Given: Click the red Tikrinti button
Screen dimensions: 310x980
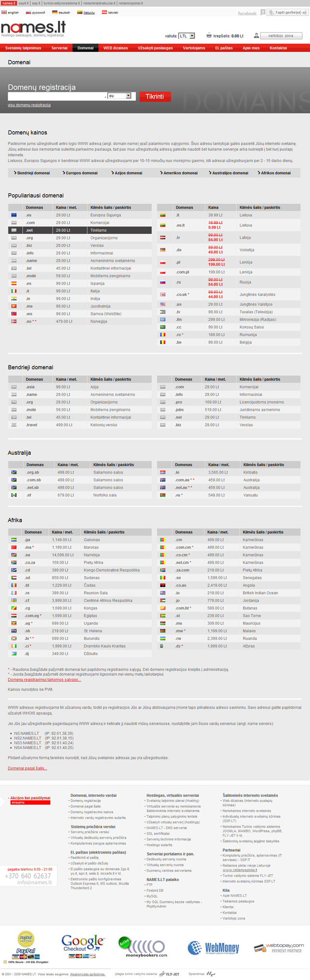Looking at the screenshot, I should pyautogui.click(x=155, y=96).
